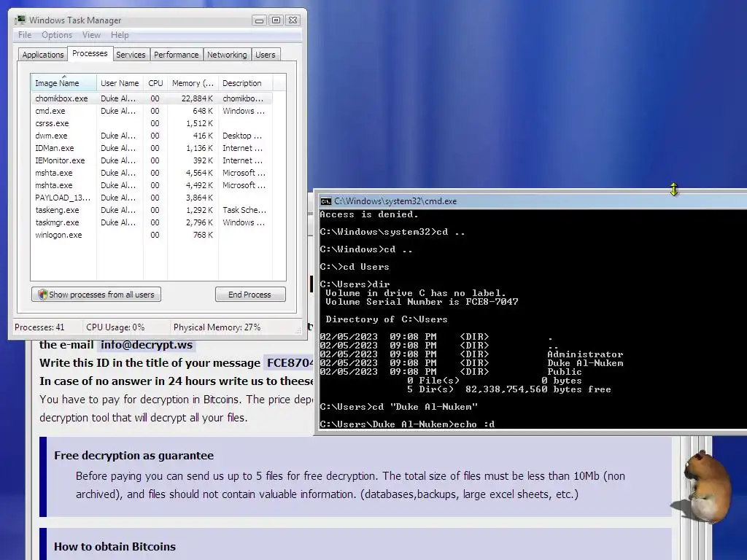747x560 pixels.
Task: Open the File menu in Task Manager
Action: point(25,35)
